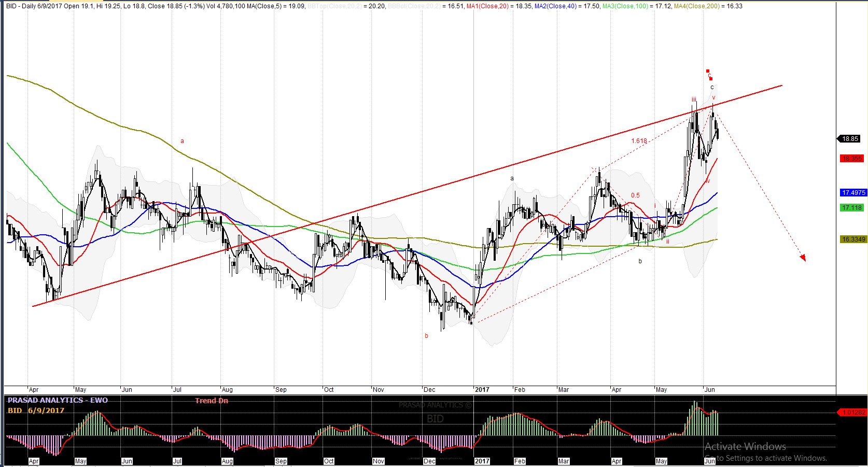Click the MA1(Close,20) legend in title bar
The image size is (868, 467).
click(x=487, y=6)
